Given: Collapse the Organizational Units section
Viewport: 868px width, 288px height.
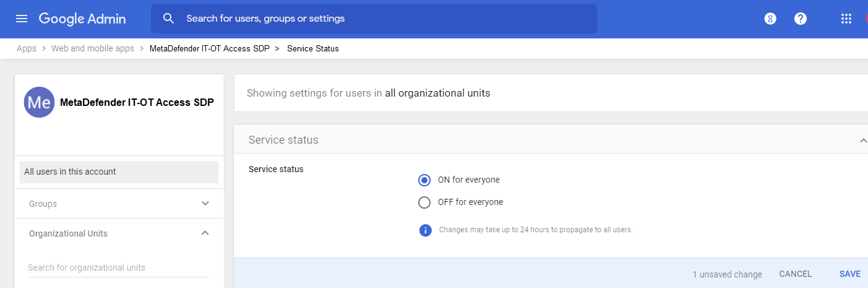Looking at the screenshot, I should [205, 233].
